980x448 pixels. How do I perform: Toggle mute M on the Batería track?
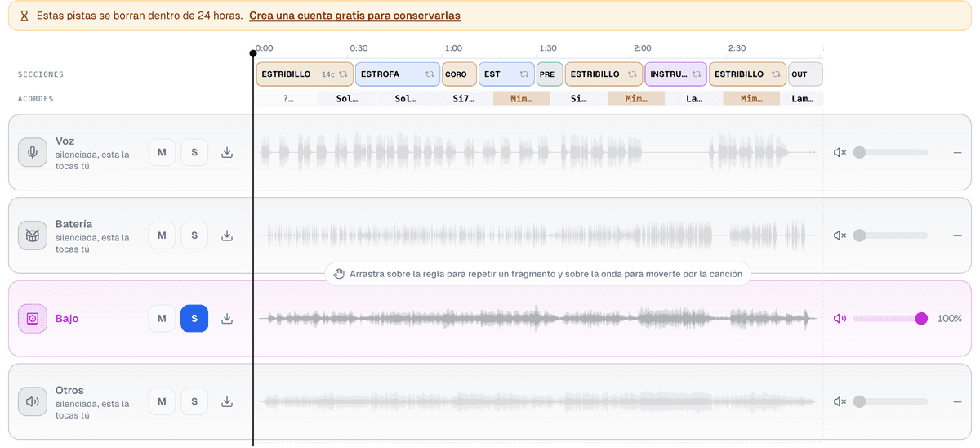click(x=162, y=235)
